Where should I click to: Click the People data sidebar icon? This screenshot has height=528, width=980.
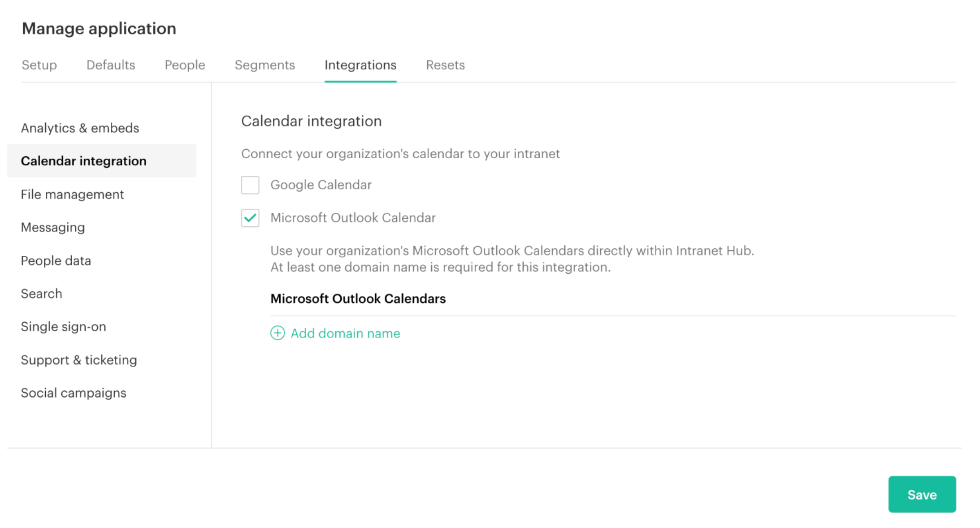pos(55,260)
